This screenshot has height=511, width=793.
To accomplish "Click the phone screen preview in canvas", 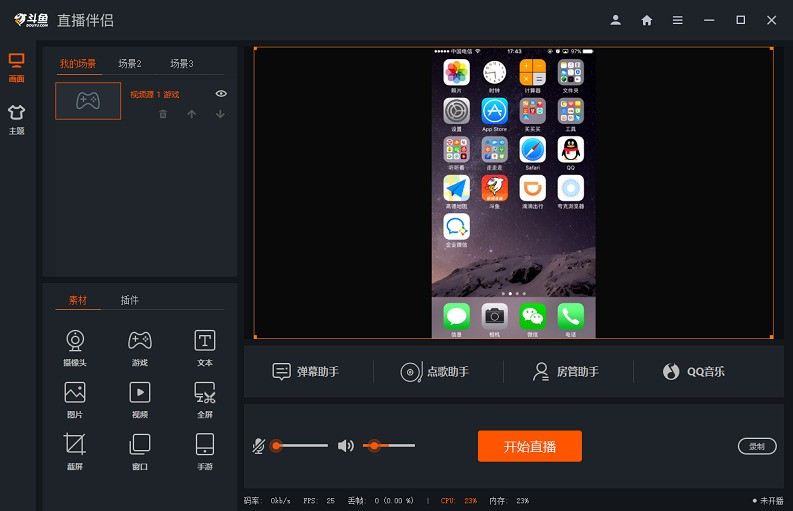I will point(513,193).
